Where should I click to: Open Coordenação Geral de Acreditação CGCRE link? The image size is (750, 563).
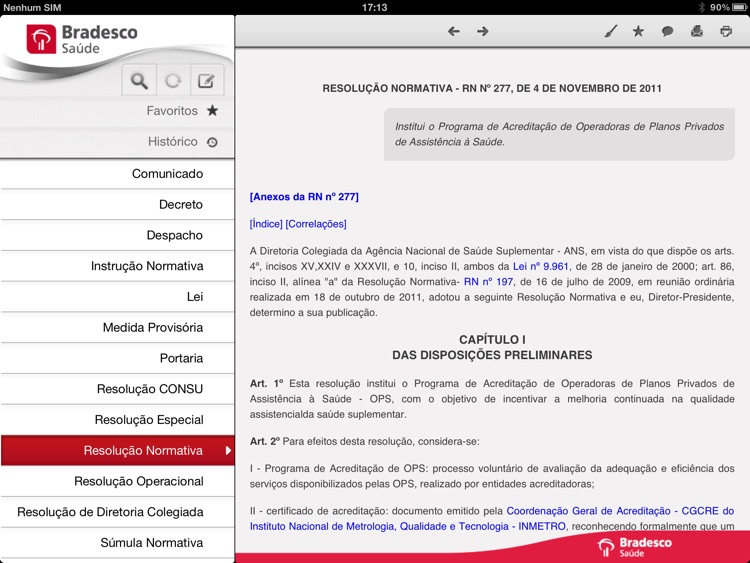click(620, 511)
